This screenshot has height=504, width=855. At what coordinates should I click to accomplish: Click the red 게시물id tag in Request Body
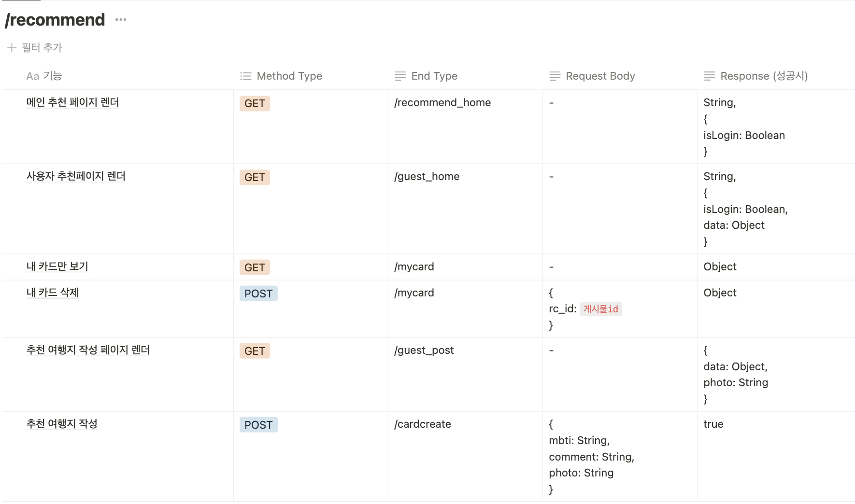point(601,309)
